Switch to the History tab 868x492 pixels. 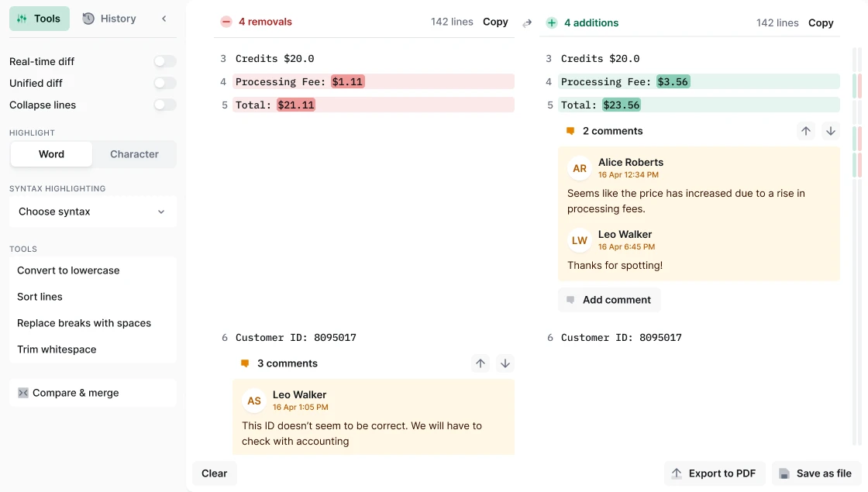click(109, 18)
